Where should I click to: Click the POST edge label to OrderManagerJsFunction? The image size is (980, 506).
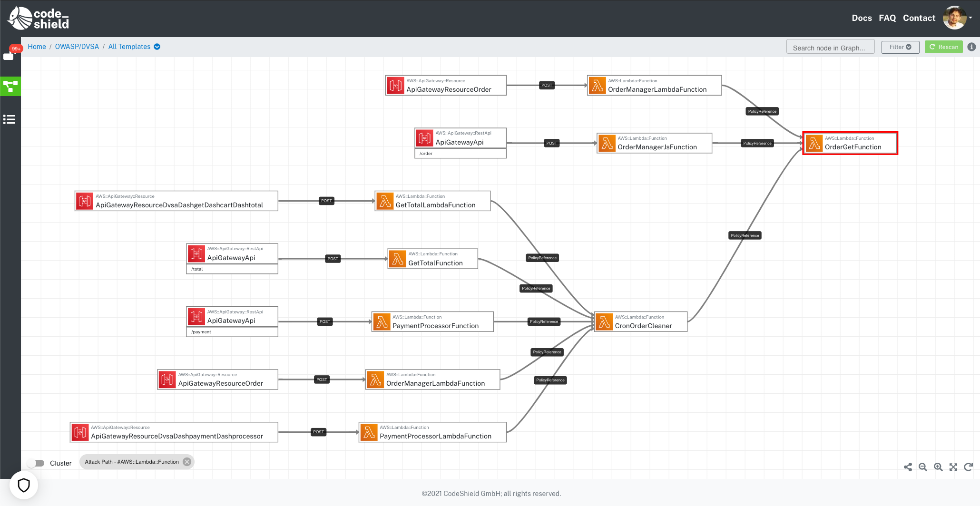(x=551, y=143)
